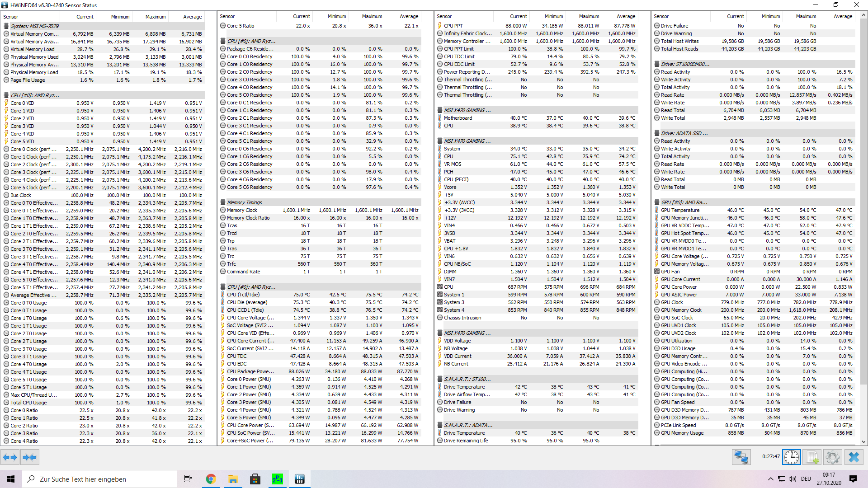Screen dimensions: 868x488
Task: Collapse the Memory Timings sensor group
Action: (244, 202)
